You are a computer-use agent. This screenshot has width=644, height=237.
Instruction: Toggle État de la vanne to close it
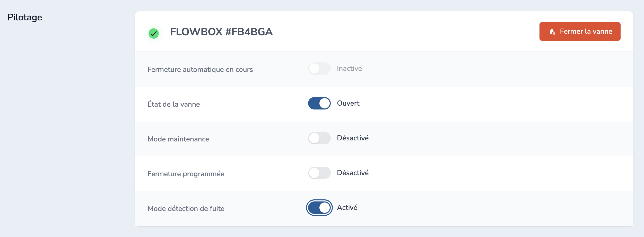click(x=319, y=103)
